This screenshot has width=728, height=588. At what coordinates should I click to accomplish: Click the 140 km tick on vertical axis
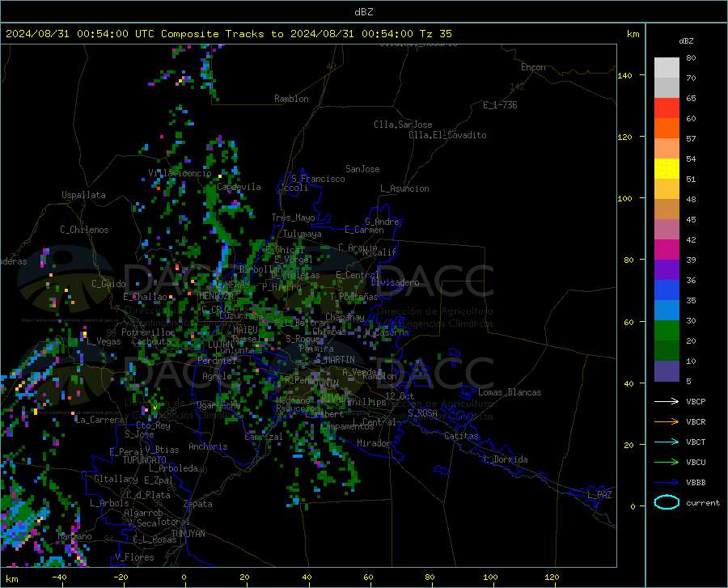[x=624, y=75]
